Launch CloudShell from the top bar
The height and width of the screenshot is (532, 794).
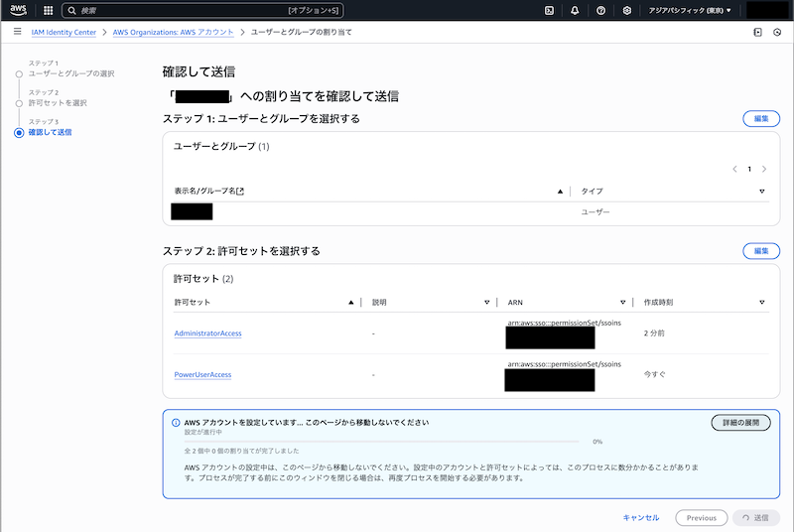coord(549,10)
